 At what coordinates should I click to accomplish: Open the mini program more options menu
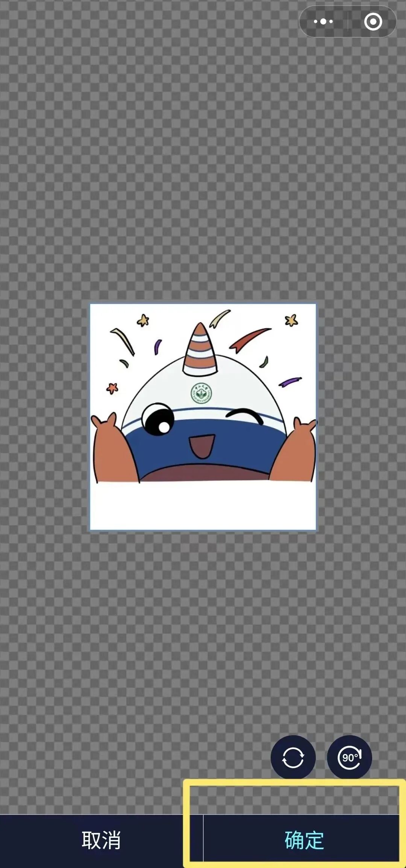coord(323,22)
